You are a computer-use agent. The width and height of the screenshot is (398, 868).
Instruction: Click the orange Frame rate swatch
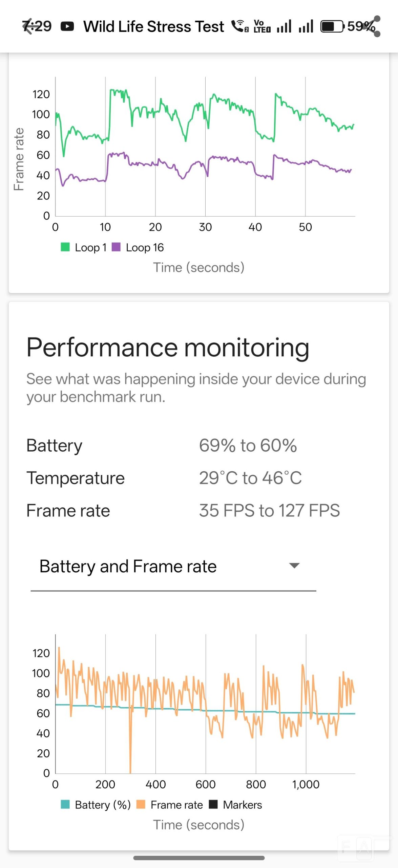click(x=141, y=804)
